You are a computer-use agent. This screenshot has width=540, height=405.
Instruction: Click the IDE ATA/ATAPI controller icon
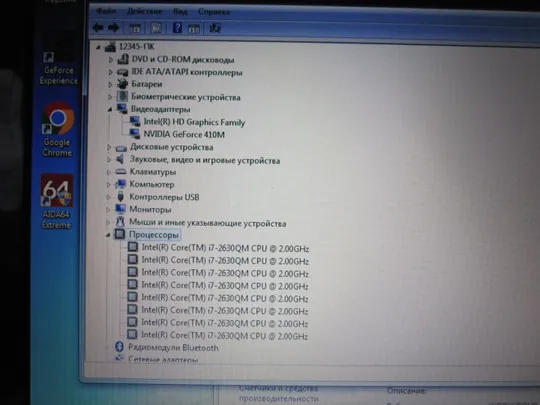[122, 72]
